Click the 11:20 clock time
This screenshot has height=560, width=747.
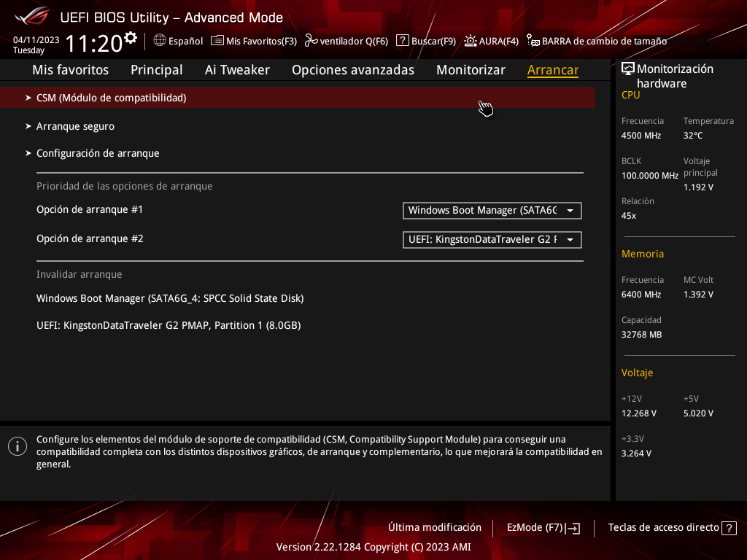click(x=94, y=43)
